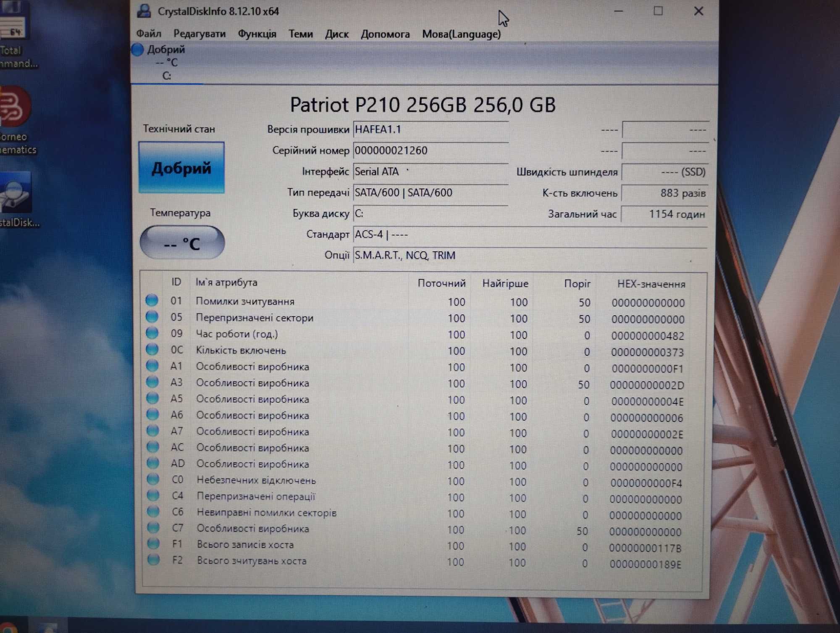Open the Теми menu
The height and width of the screenshot is (633, 840).
click(x=300, y=34)
